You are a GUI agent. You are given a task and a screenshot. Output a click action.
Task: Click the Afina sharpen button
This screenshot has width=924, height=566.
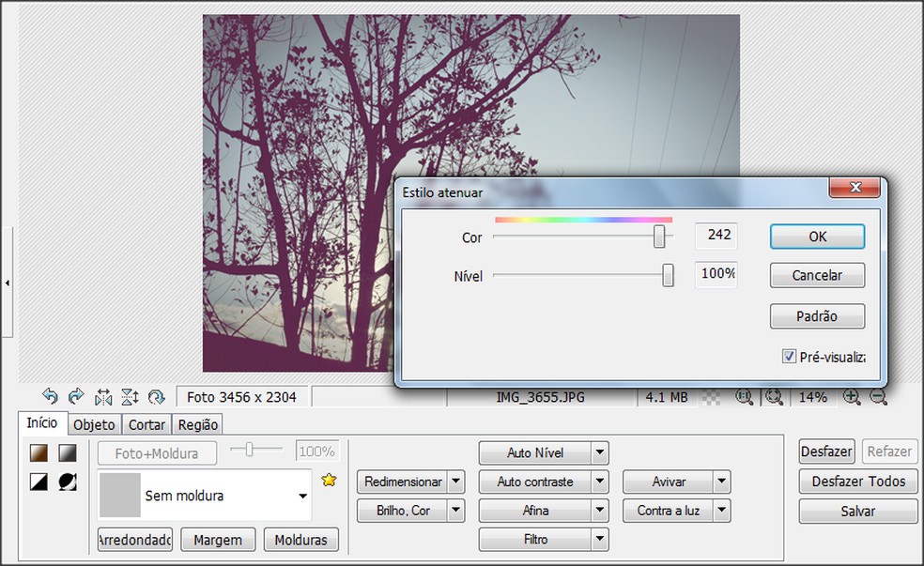(535, 510)
